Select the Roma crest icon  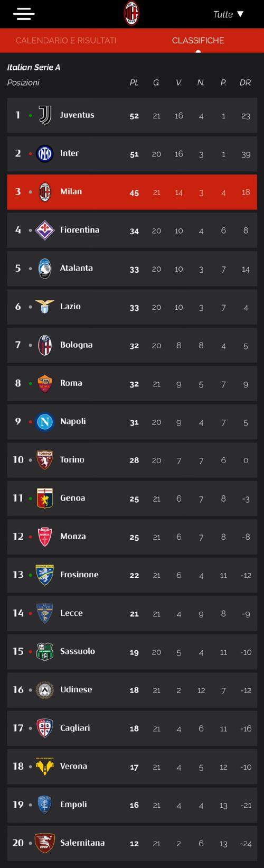(x=45, y=383)
